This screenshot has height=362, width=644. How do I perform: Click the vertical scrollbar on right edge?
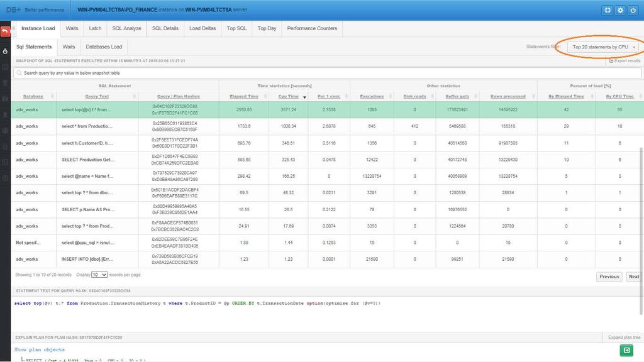(x=641, y=230)
